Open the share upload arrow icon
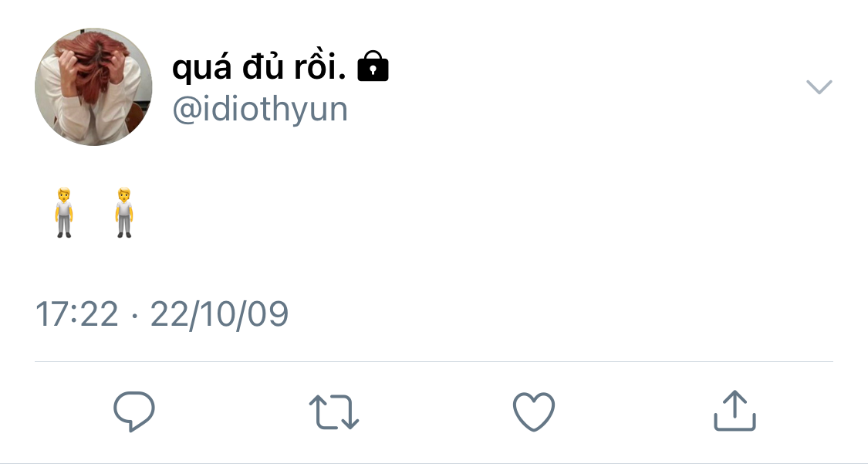 tap(735, 410)
